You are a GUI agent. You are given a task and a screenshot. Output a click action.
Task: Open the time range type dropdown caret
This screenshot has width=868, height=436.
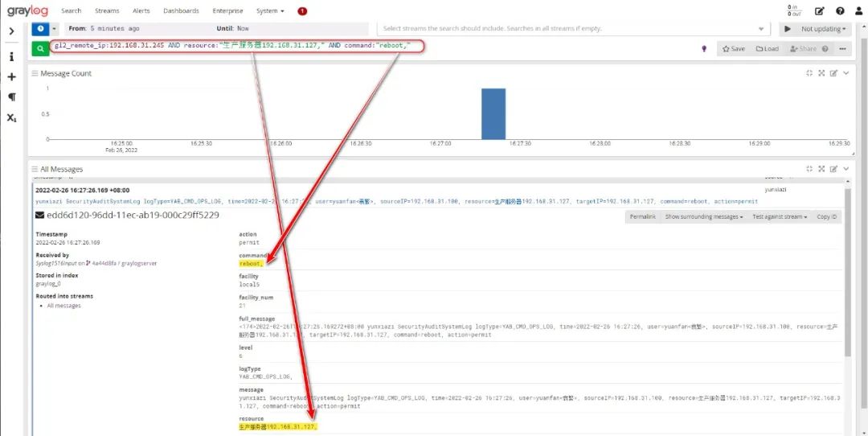point(55,28)
